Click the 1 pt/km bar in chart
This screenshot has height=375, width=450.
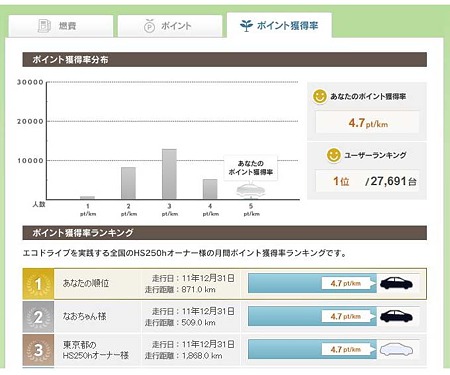coord(87,198)
